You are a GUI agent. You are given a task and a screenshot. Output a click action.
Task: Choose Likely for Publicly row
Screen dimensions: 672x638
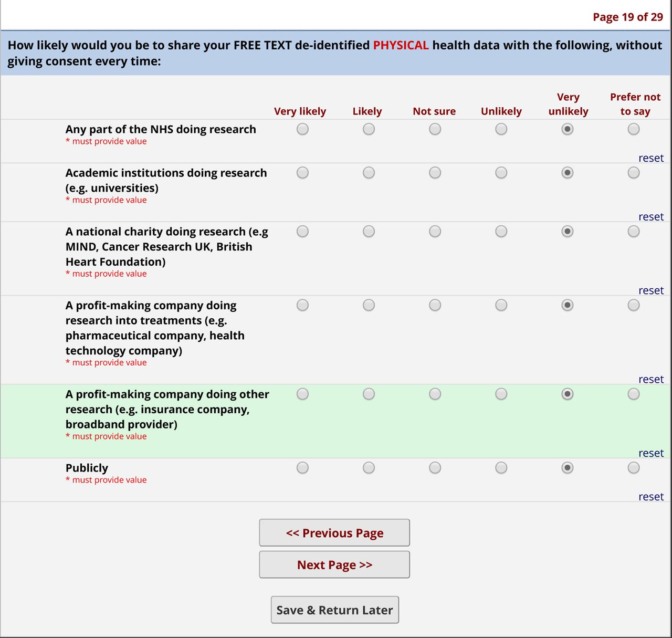pyautogui.click(x=369, y=468)
